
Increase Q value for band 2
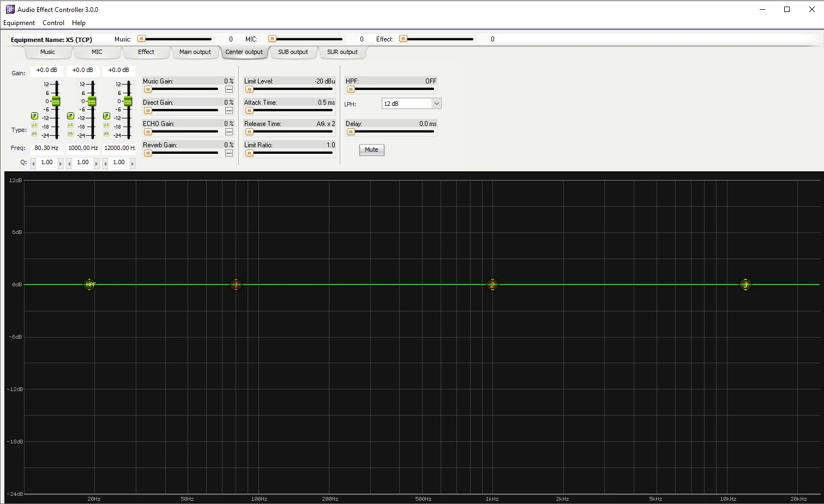coord(97,163)
